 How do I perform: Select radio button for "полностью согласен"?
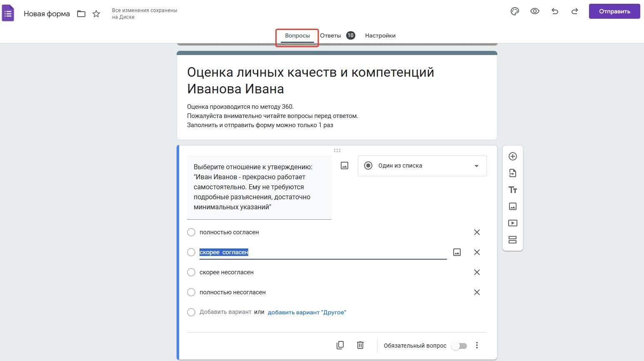tap(191, 232)
